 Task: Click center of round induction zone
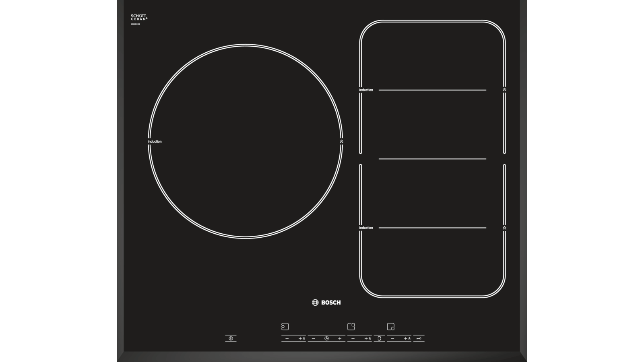tap(246, 141)
